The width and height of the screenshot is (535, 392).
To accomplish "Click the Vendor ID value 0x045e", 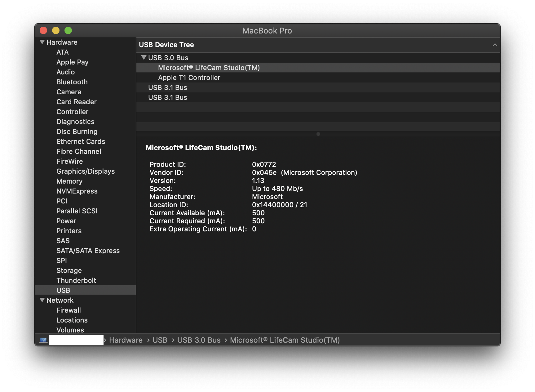I will pyautogui.click(x=264, y=172).
